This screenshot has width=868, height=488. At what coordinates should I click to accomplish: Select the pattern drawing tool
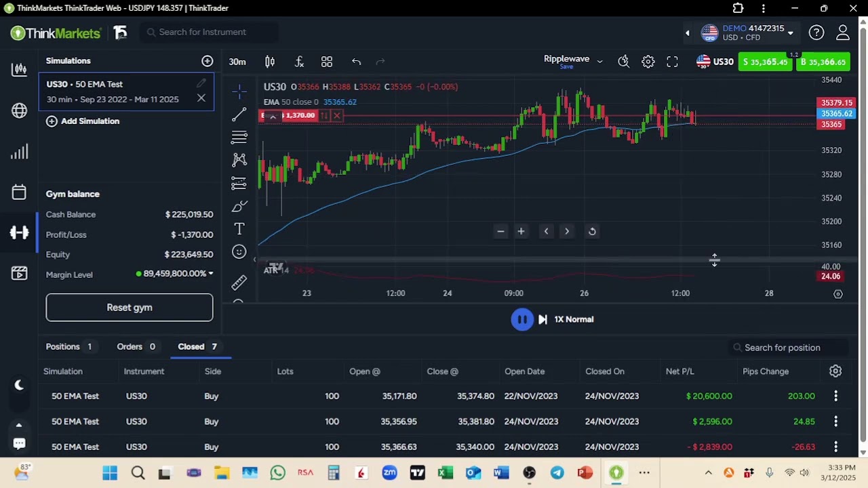[x=239, y=160]
